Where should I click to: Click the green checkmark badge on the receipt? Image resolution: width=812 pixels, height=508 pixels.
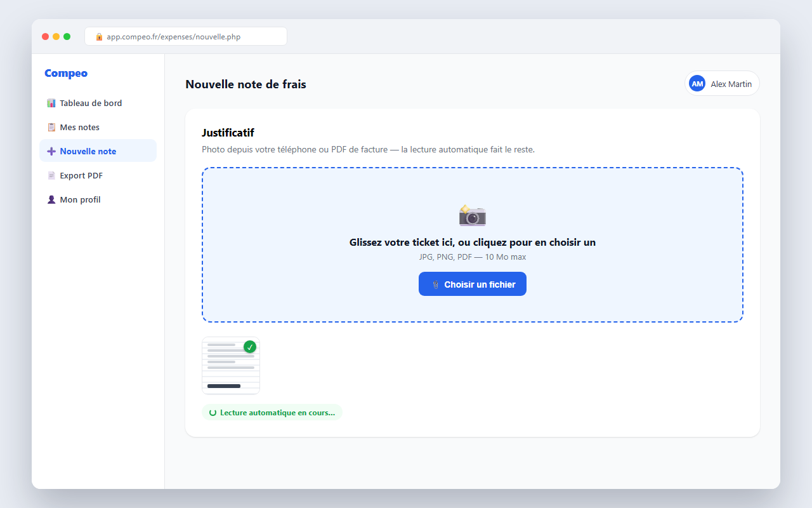[250, 347]
